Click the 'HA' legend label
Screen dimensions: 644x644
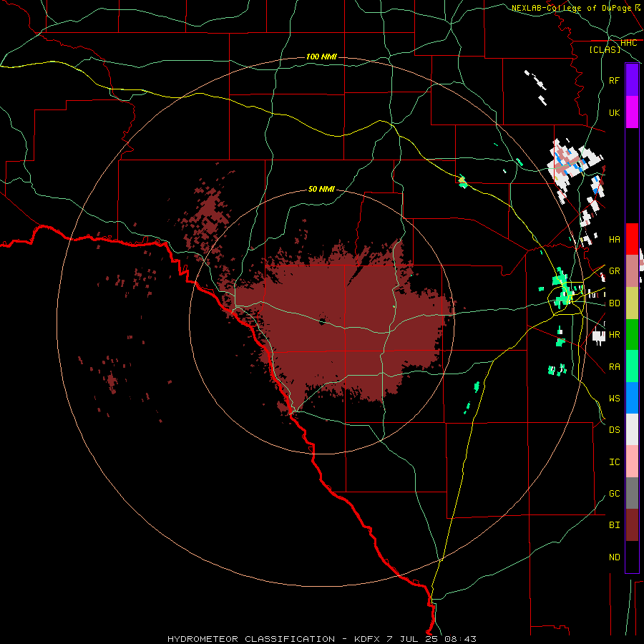tap(614, 240)
